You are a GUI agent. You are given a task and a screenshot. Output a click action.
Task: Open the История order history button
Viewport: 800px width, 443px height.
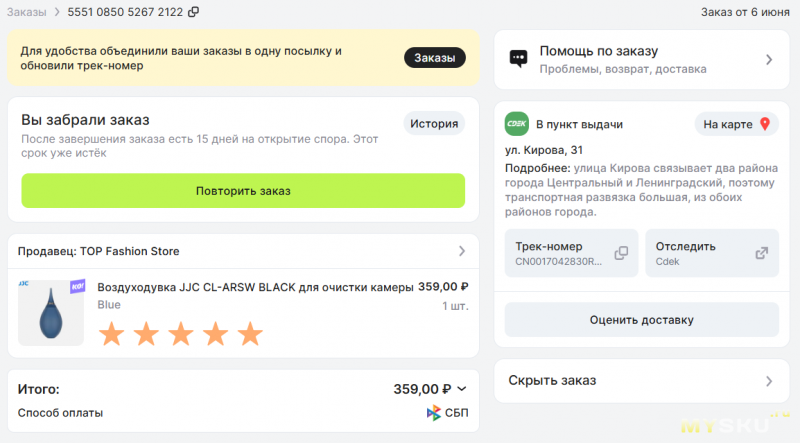tap(434, 124)
